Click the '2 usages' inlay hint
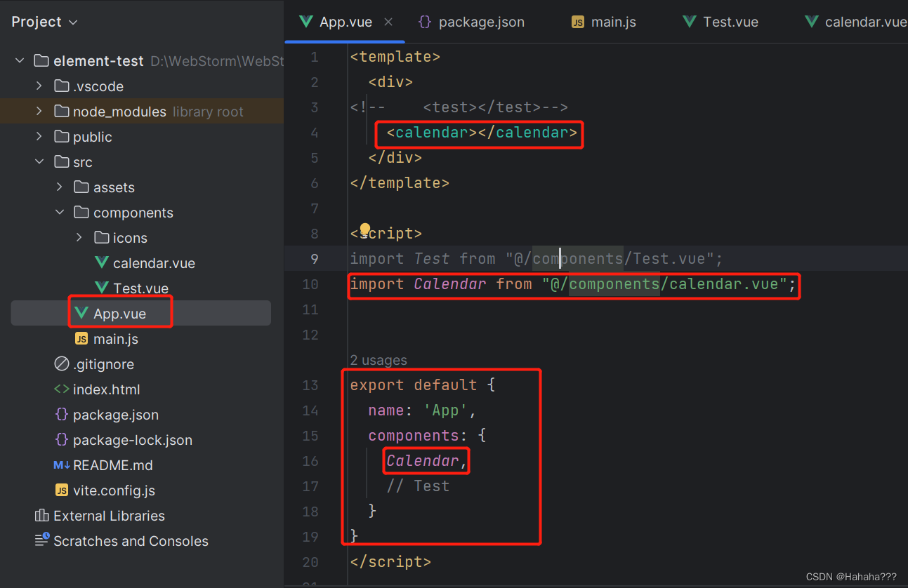Viewport: 908px width, 588px height. tap(379, 360)
